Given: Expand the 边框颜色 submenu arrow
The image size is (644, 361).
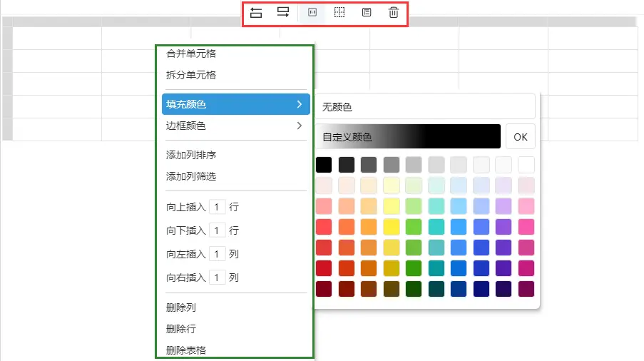Looking at the screenshot, I should (299, 126).
